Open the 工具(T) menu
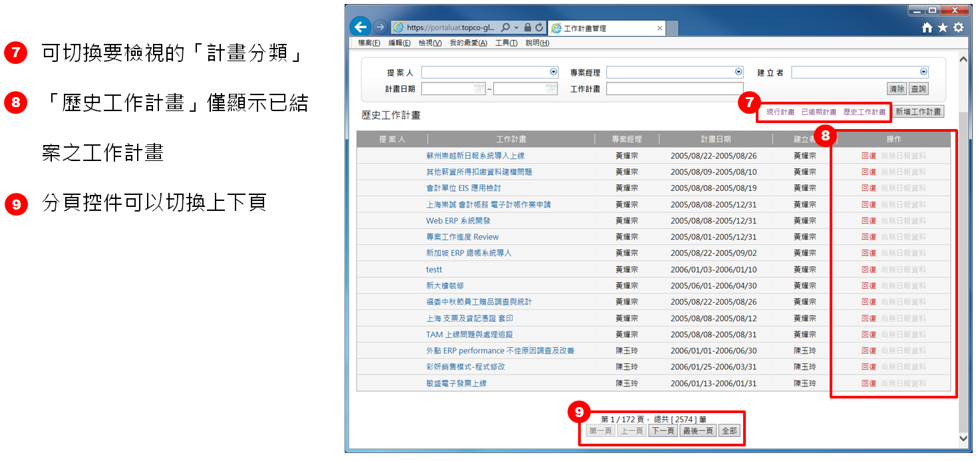Viewport: 980px width, 461px height. (x=506, y=43)
